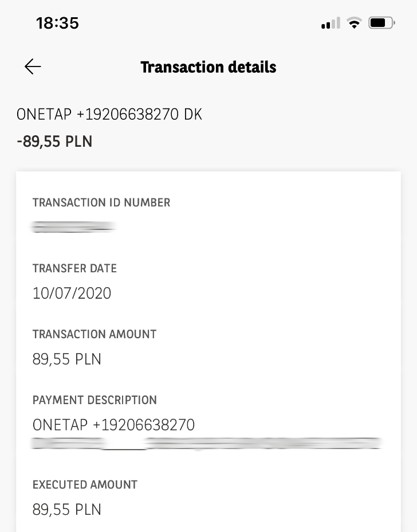This screenshot has height=532, width=417.
Task: Select the 89,55 PLN transaction amount value
Action: (x=67, y=359)
